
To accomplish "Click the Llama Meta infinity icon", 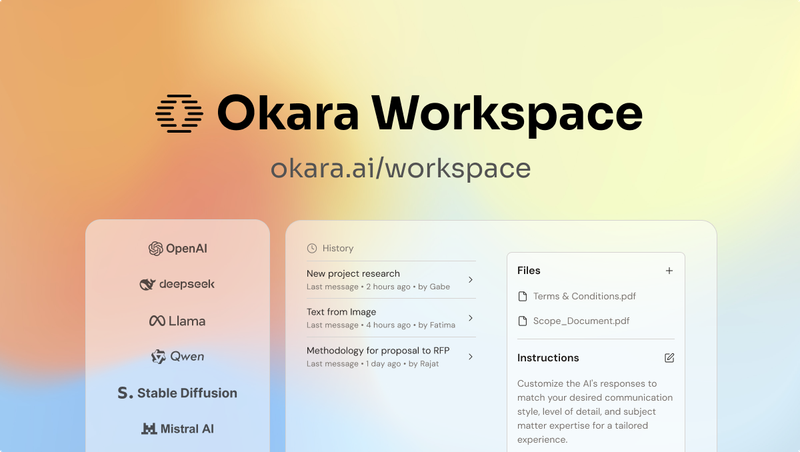I will coord(157,321).
